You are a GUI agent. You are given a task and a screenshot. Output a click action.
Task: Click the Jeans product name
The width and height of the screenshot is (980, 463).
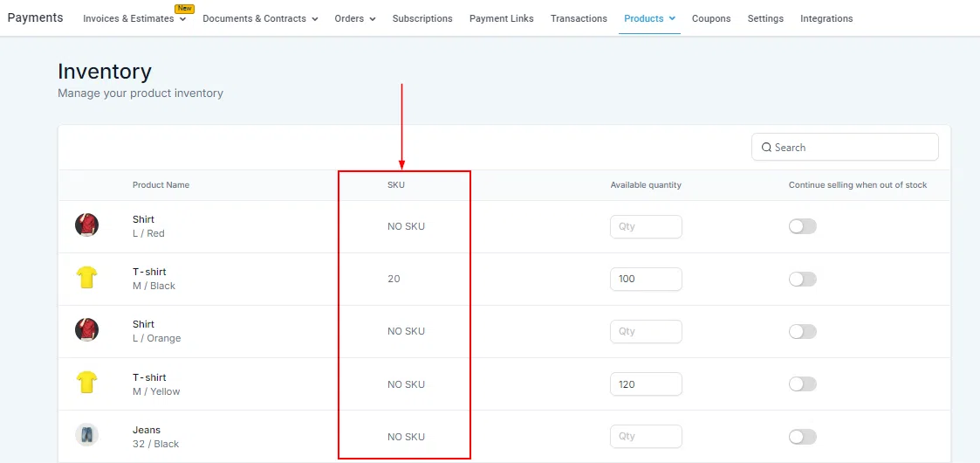click(147, 430)
